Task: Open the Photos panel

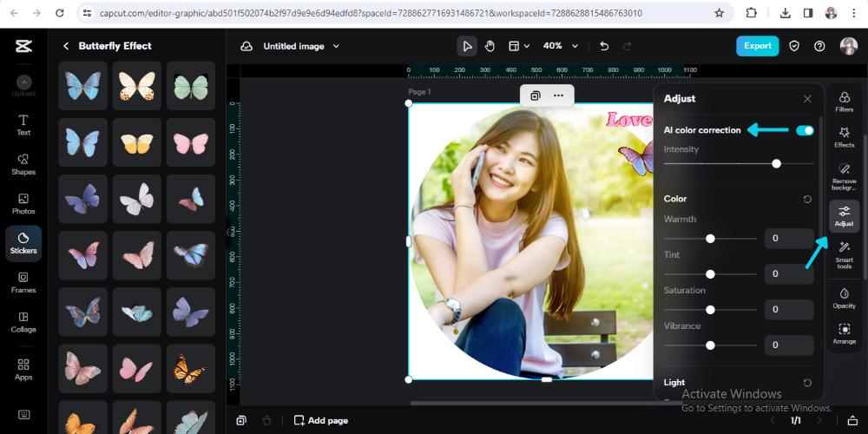Action: [23, 204]
